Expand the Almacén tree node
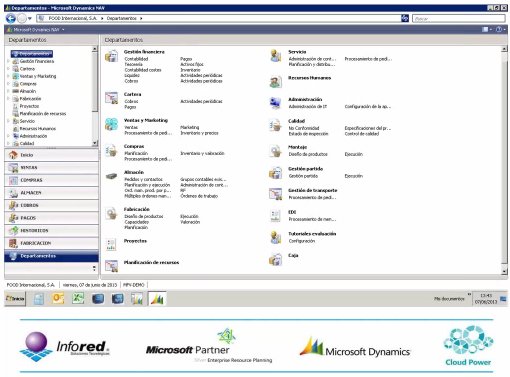Viewport: 510px width, 377px height. [x=8, y=91]
